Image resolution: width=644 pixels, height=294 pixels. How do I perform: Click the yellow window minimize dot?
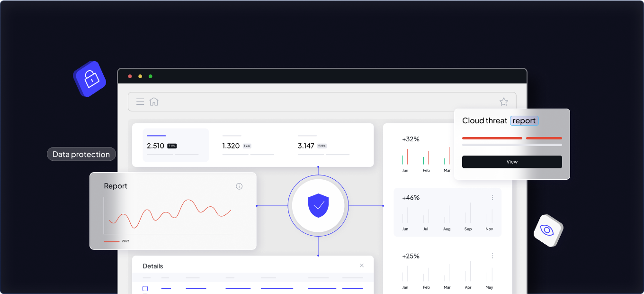pyautogui.click(x=140, y=76)
